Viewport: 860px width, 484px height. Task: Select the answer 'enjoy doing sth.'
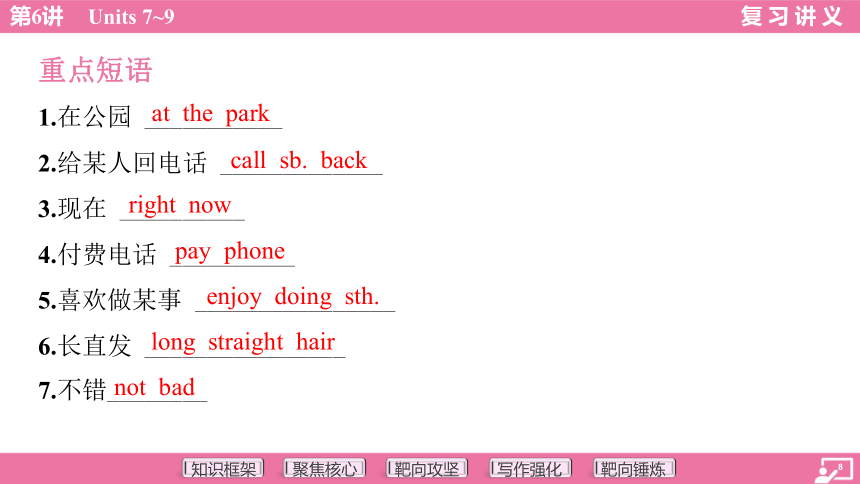(x=293, y=297)
